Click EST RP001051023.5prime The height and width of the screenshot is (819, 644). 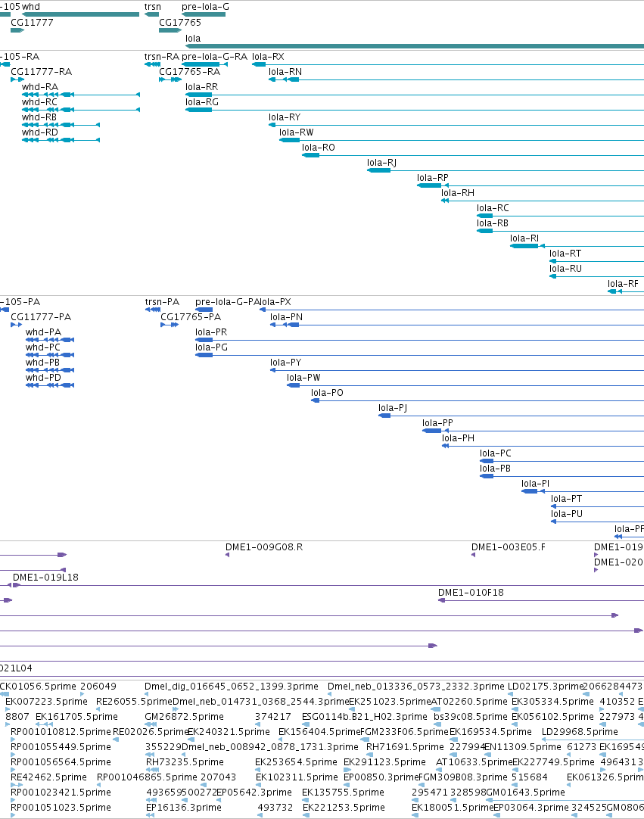click(61, 808)
